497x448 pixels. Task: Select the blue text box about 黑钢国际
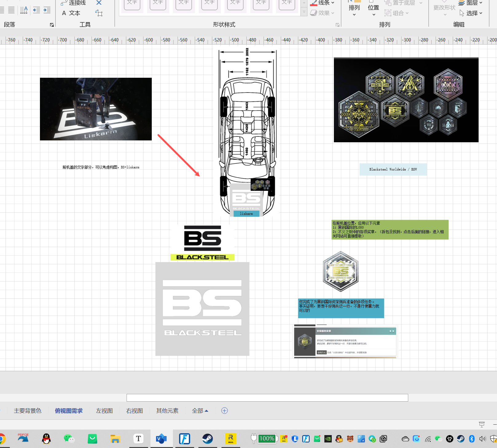341,308
